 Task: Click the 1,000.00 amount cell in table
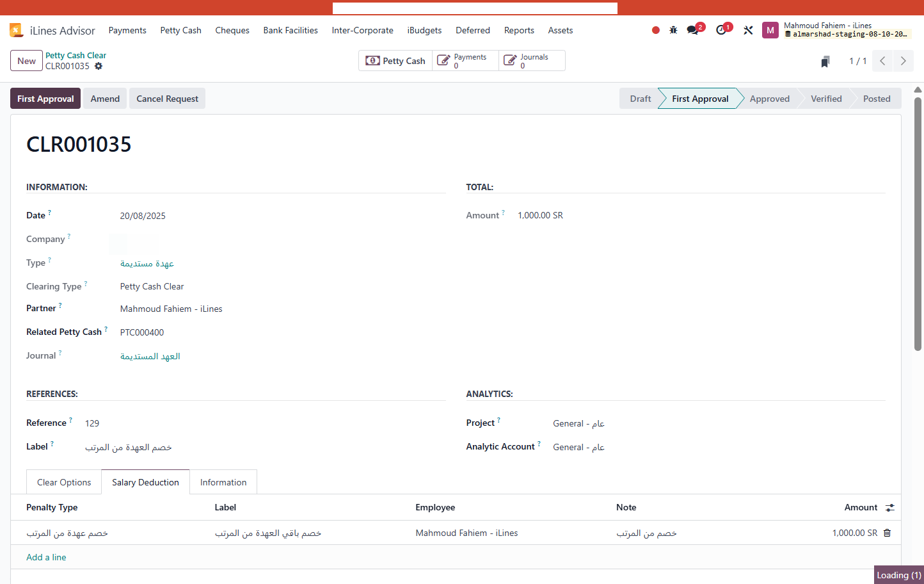pyautogui.click(x=855, y=533)
